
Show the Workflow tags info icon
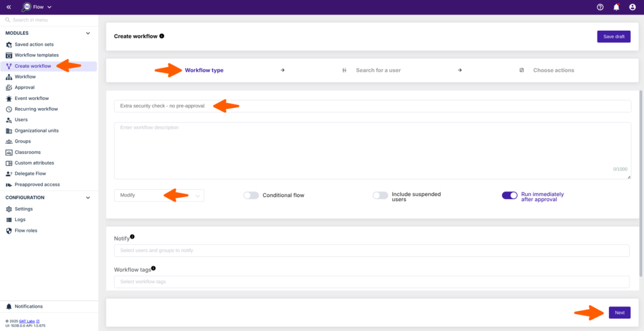(154, 268)
